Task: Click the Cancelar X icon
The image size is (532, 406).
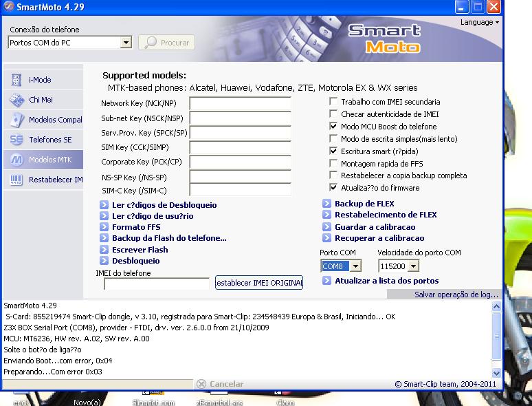Action: 201,384
